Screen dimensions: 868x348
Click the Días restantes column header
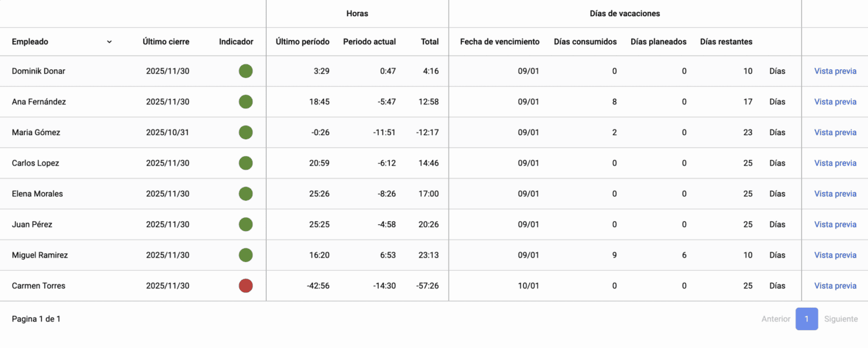(x=726, y=42)
